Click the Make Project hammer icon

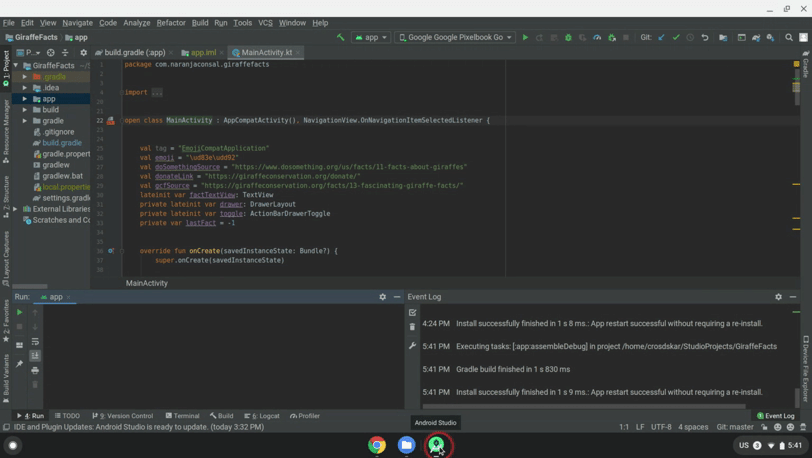coord(340,38)
